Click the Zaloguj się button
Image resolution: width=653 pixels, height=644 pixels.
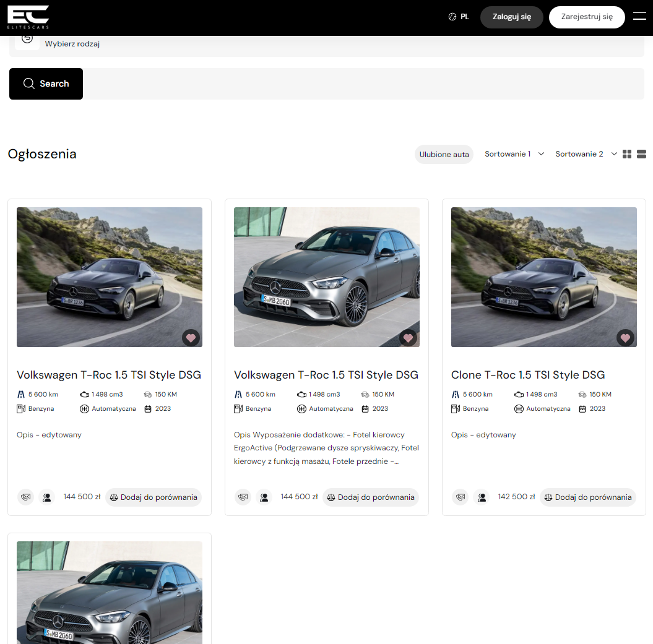click(x=511, y=17)
